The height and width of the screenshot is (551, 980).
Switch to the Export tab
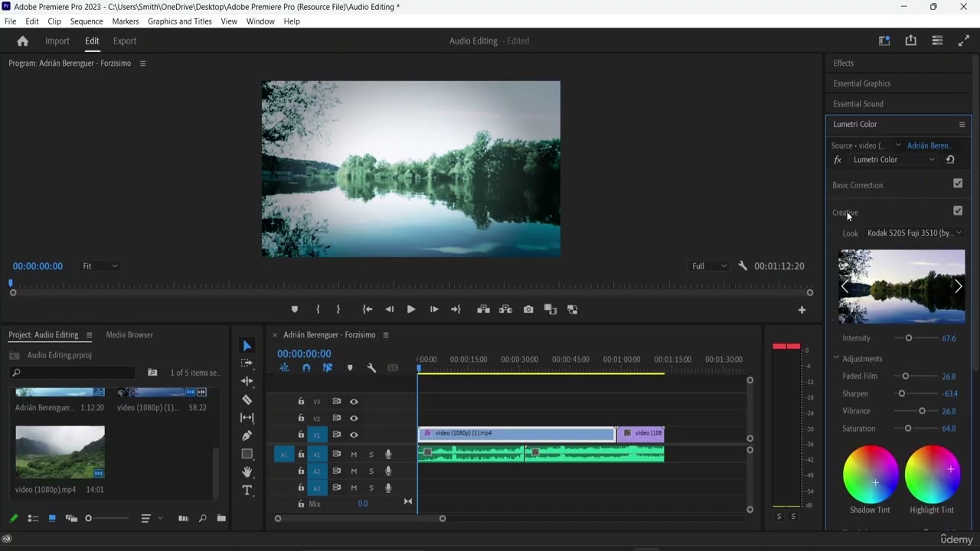[x=125, y=41]
